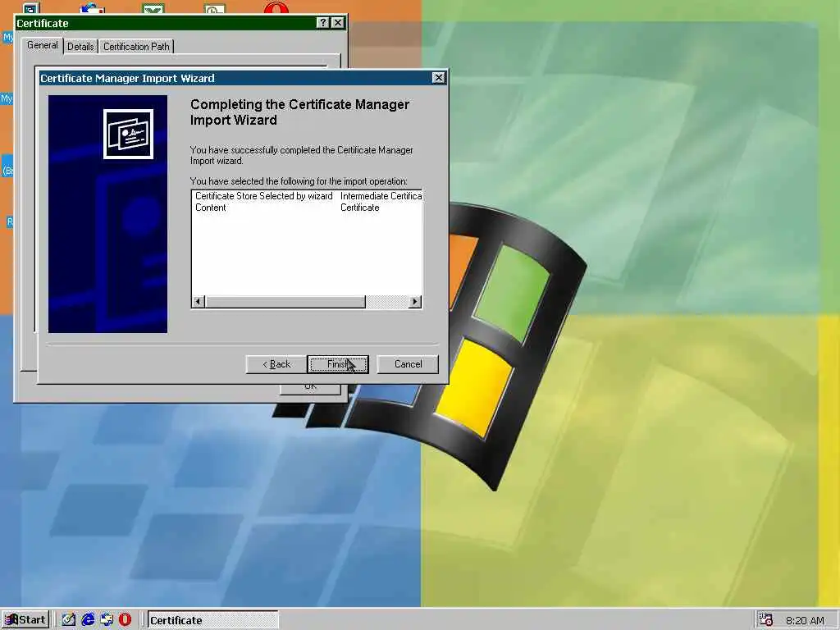The width and height of the screenshot is (840, 630).
Task: Close the Import Wizard via title bar X
Action: (438, 78)
